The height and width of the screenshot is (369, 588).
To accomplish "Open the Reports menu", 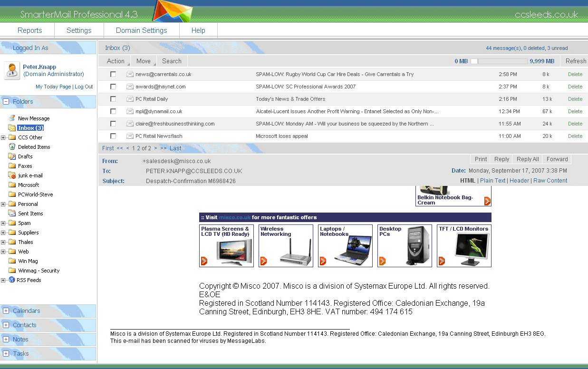I will [x=29, y=30].
